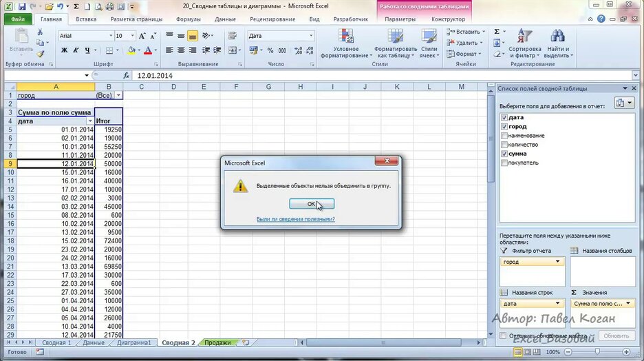The height and width of the screenshot is (361, 644).
Task: Click the Undo arrow icon
Action: pos(60,7)
